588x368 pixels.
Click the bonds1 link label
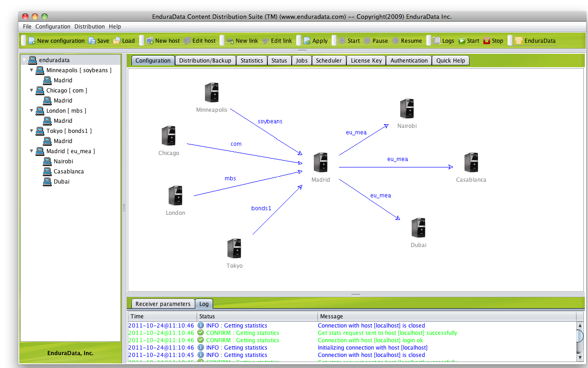(x=261, y=208)
